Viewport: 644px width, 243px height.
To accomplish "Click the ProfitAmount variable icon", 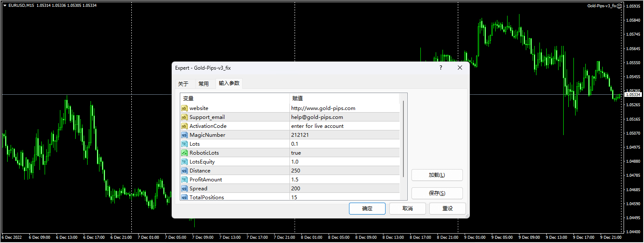I will point(184,180).
